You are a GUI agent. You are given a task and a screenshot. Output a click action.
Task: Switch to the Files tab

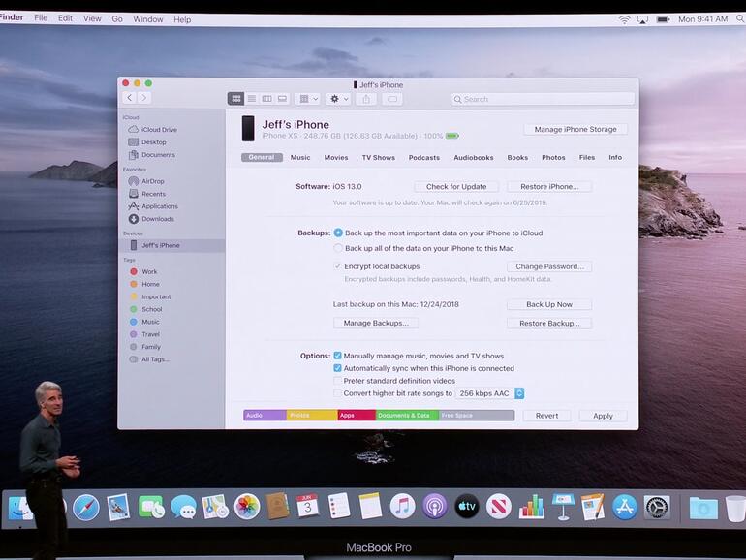tap(586, 158)
